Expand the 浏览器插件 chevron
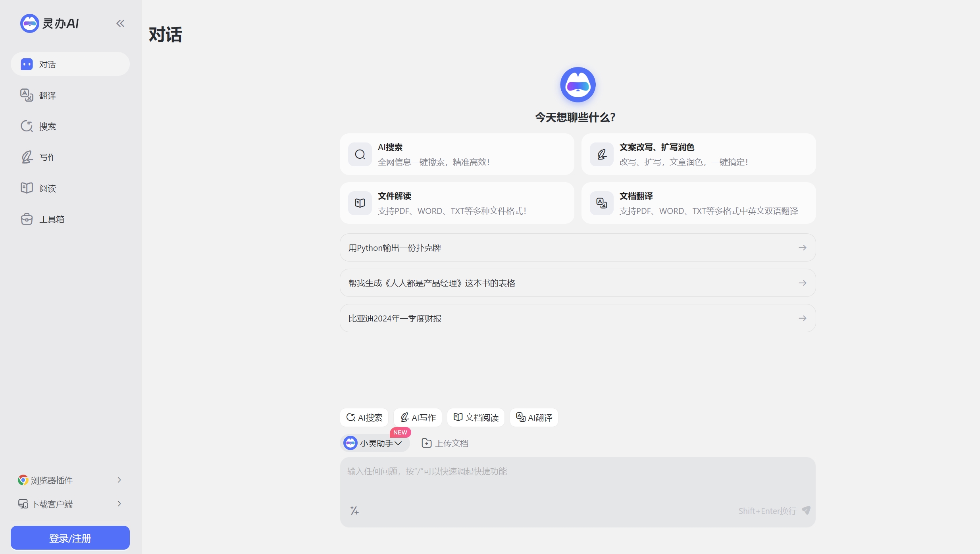The image size is (980, 554). pos(119,480)
